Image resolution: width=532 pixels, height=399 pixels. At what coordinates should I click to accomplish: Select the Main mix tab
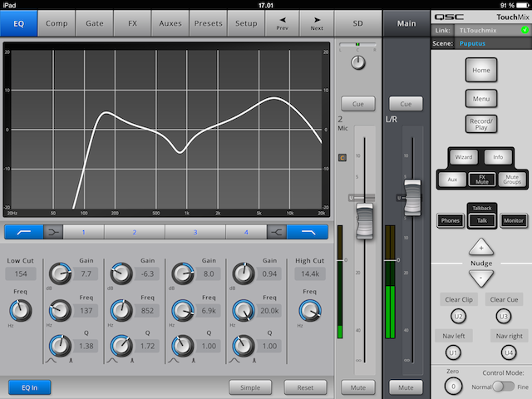(406, 23)
